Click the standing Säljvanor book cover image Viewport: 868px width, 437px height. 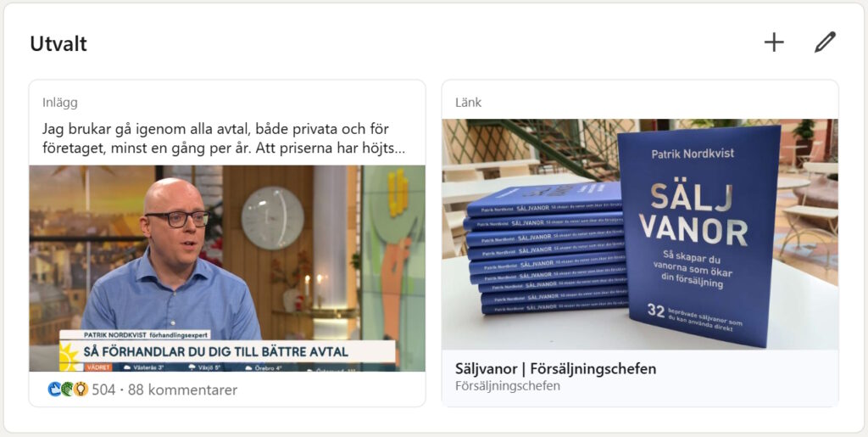(698, 236)
